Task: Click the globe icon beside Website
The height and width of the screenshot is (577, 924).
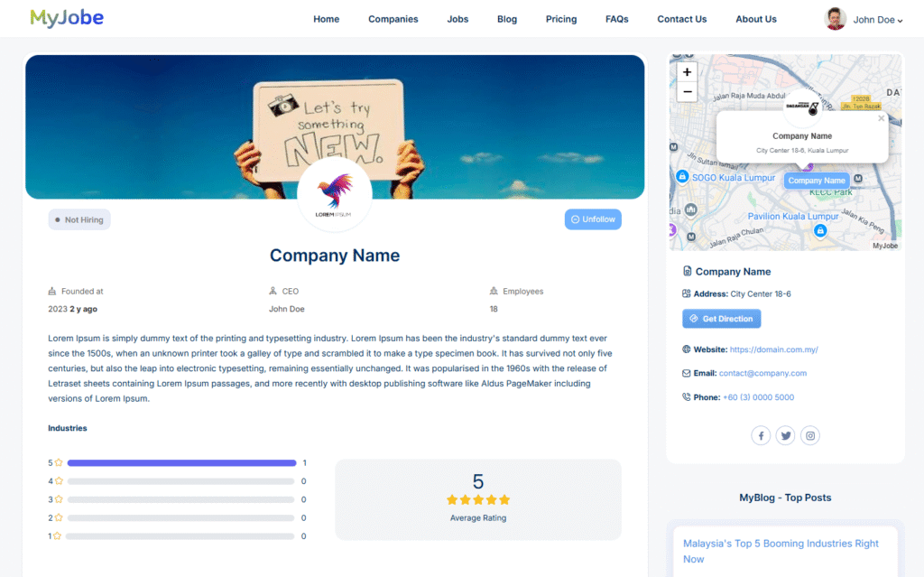Action: (686, 349)
